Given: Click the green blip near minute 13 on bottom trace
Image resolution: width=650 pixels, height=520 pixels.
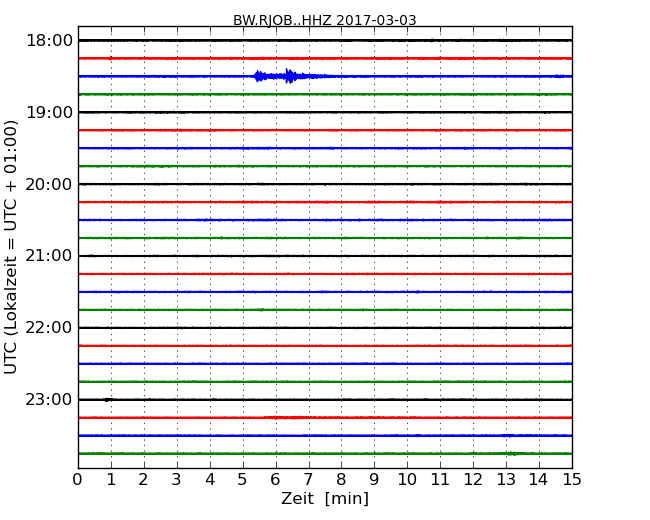Looking at the screenshot, I should coord(512,454).
